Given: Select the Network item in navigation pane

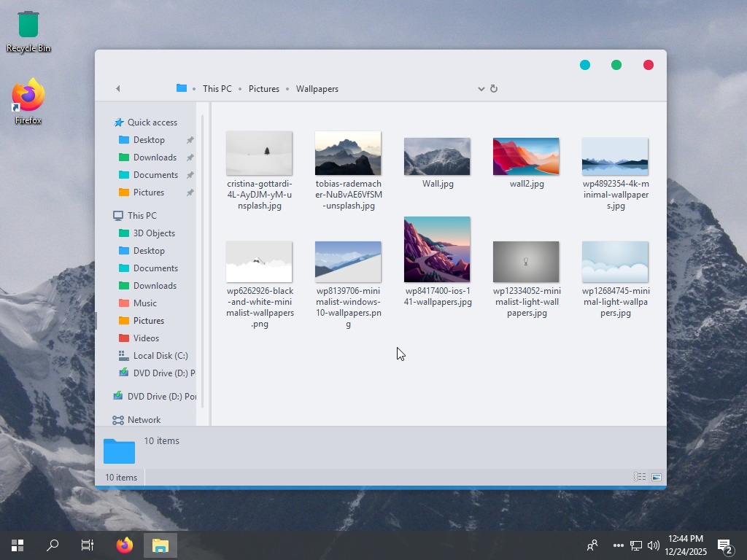Looking at the screenshot, I should pos(144,420).
